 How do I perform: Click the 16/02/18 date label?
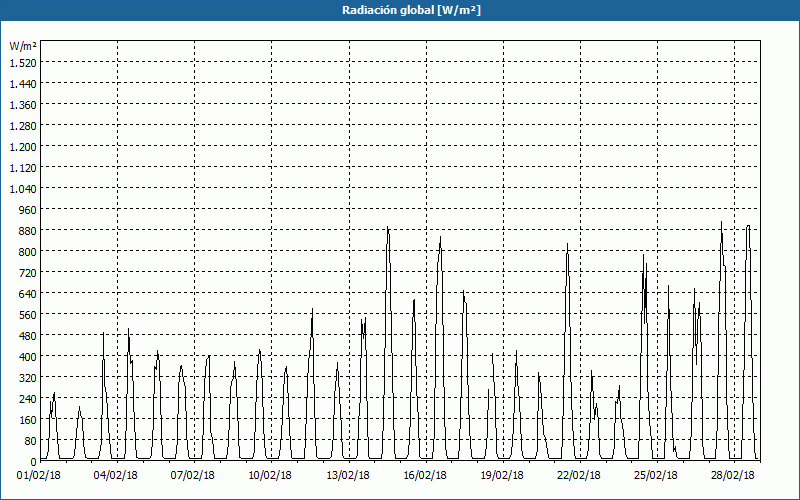425,476
